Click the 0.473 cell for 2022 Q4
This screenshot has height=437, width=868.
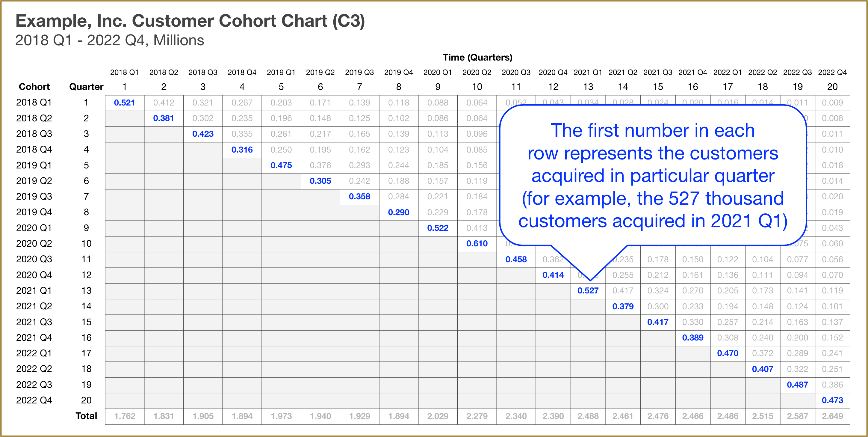tap(832, 400)
